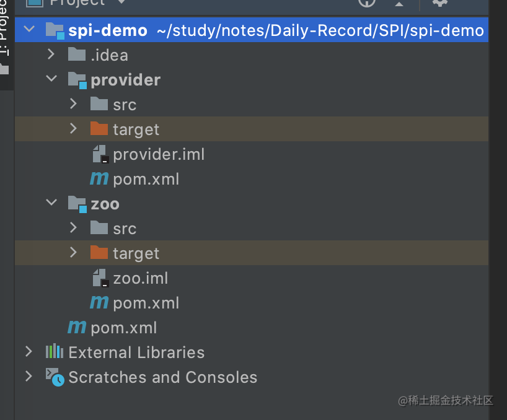Image resolution: width=507 pixels, height=420 pixels.
Task: Expand the .idea directory
Action: (x=51, y=55)
